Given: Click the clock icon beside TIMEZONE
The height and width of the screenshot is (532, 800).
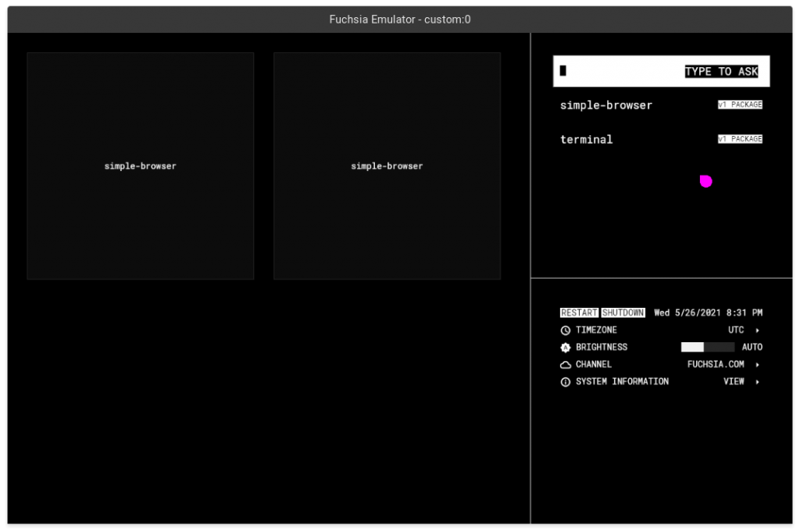Looking at the screenshot, I should tap(566, 330).
